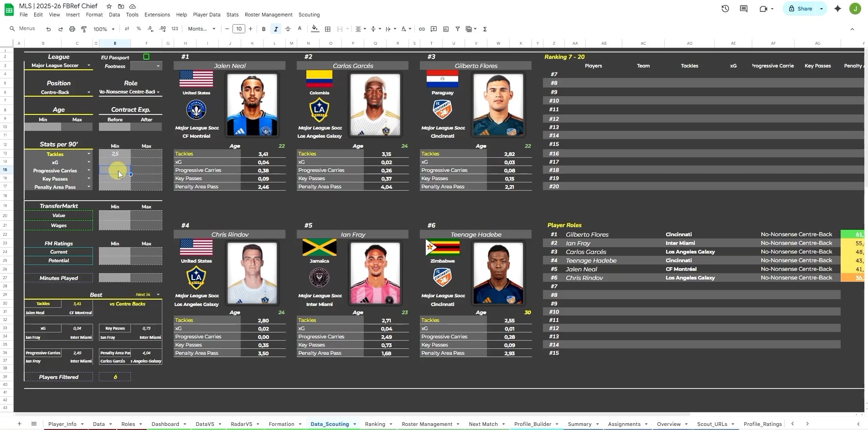This screenshot has width=868, height=430.
Task: Click Jalen Neal's player photo
Action: (252, 105)
